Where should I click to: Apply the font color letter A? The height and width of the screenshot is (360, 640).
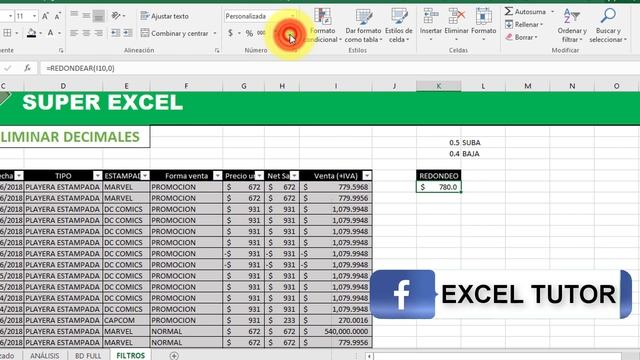coord(51,33)
